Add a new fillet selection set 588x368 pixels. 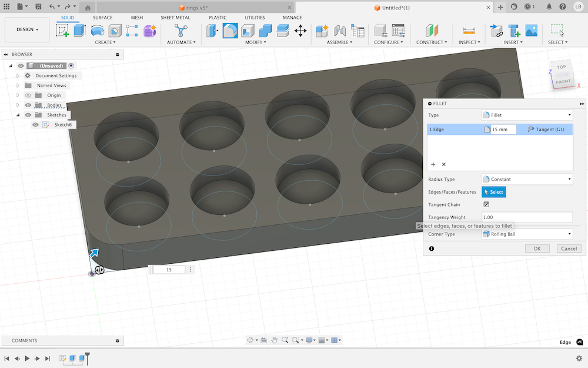tap(433, 164)
